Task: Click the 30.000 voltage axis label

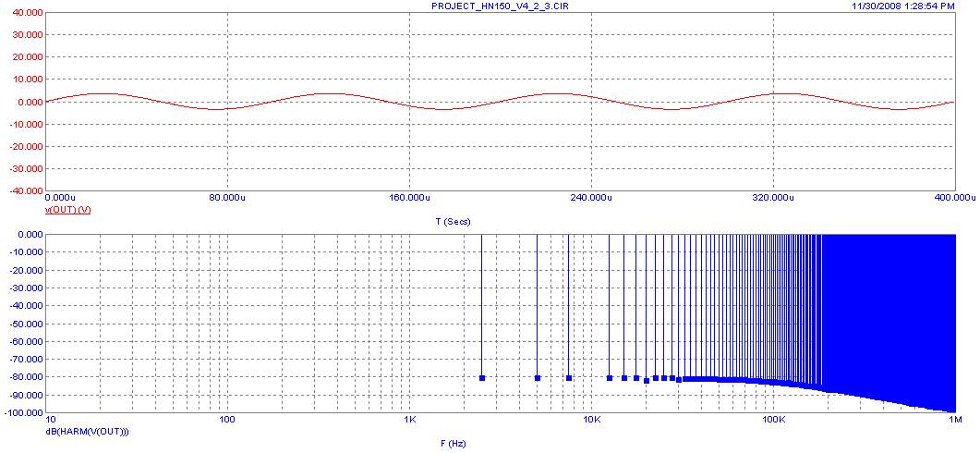Action: [x=28, y=34]
